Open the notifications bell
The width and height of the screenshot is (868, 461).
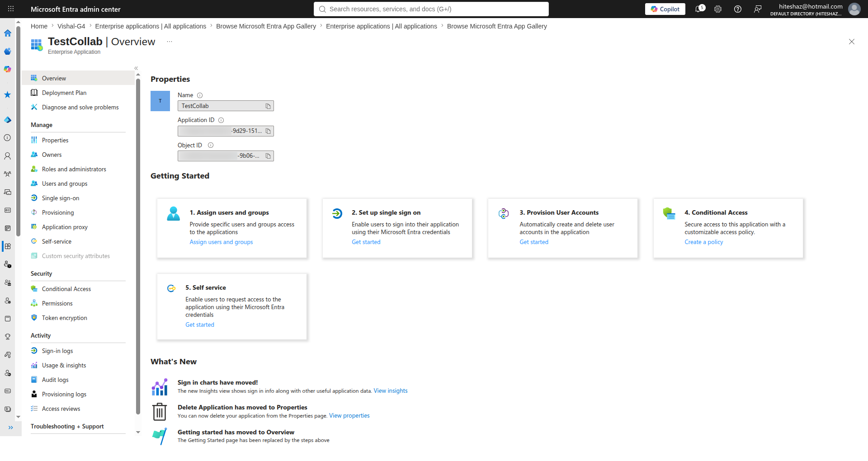[x=699, y=9]
